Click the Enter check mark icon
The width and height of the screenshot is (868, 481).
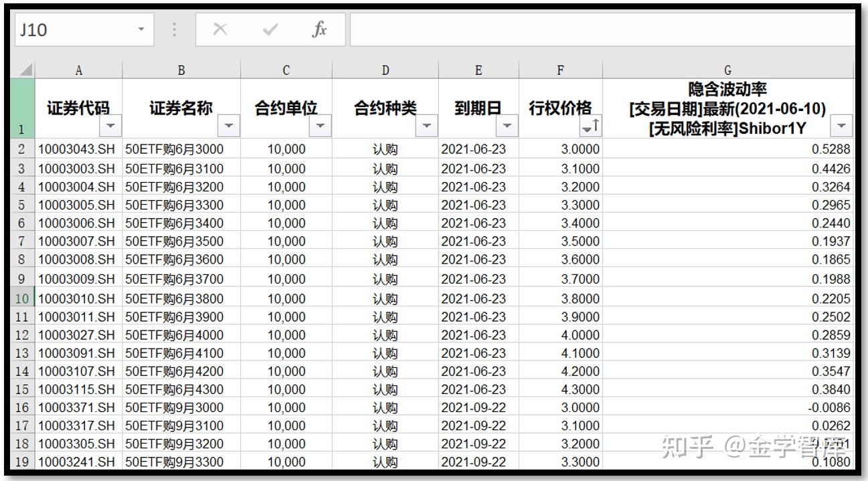(x=269, y=29)
